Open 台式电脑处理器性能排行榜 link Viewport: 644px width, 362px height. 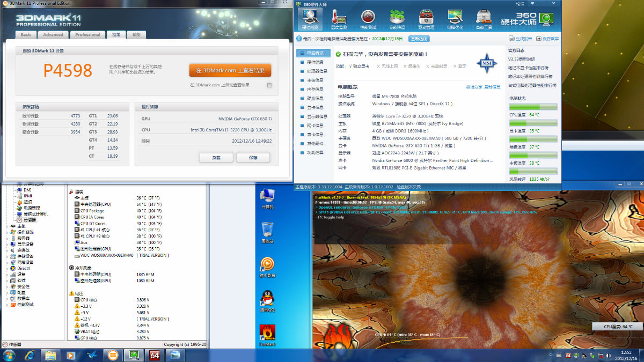pyautogui.click(x=532, y=85)
